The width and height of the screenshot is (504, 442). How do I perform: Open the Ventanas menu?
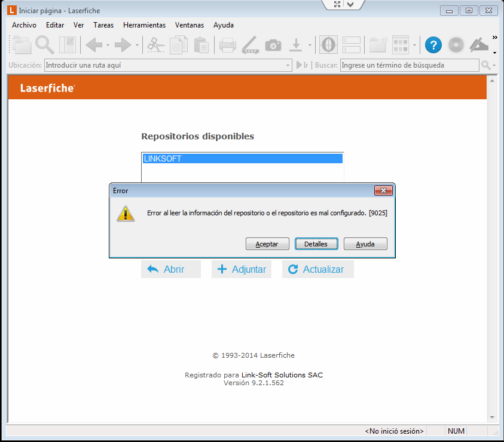click(190, 25)
